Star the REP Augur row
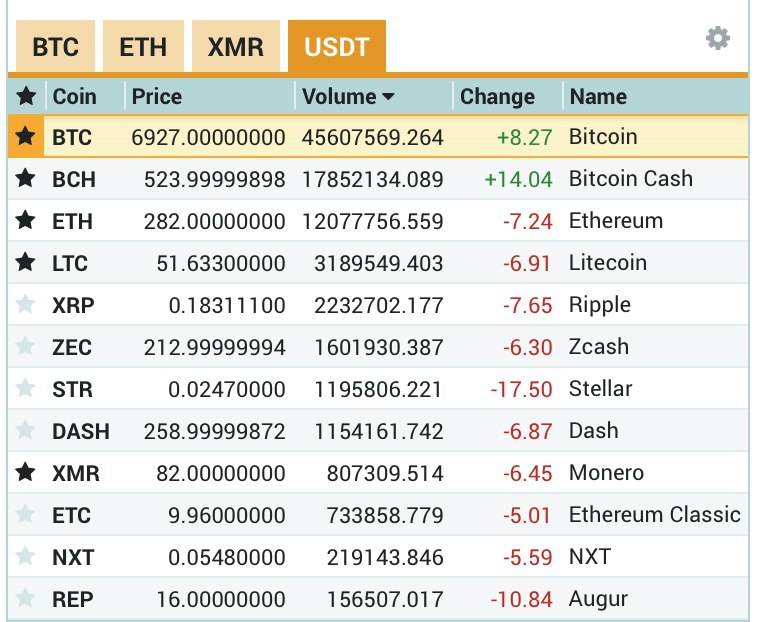The image size is (758, 622). pos(25,598)
